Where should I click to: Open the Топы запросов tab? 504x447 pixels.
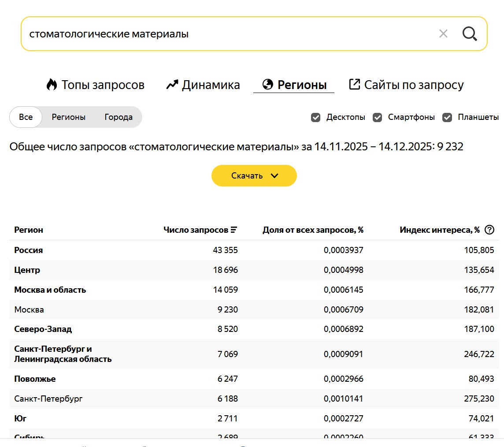coord(103,85)
